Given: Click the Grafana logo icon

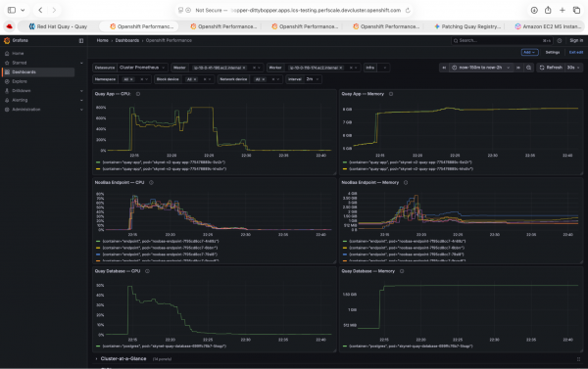Looking at the screenshot, I should tap(7, 40).
